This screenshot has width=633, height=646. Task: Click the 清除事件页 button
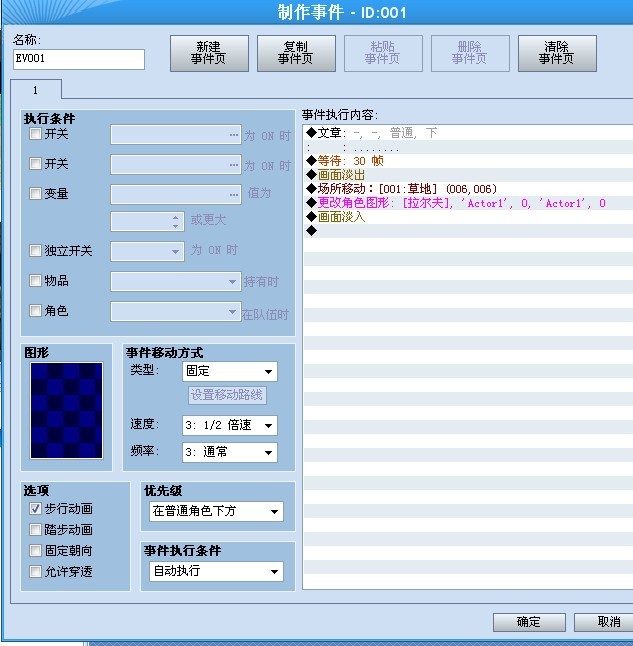tap(557, 53)
